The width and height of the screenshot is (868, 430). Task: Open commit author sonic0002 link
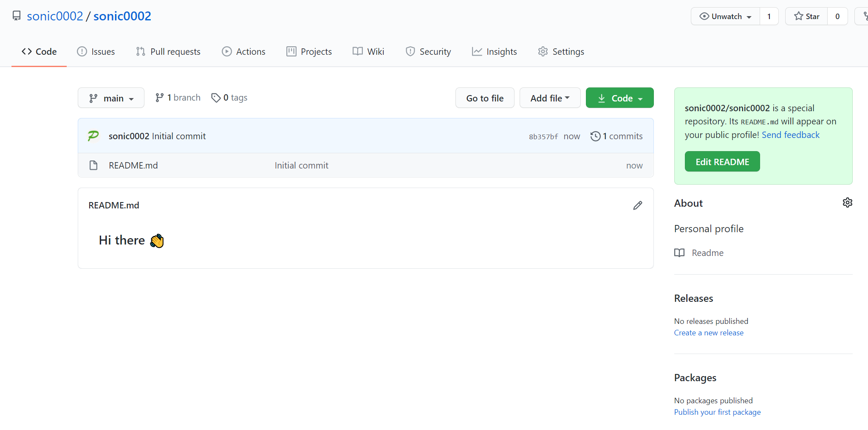click(x=129, y=136)
